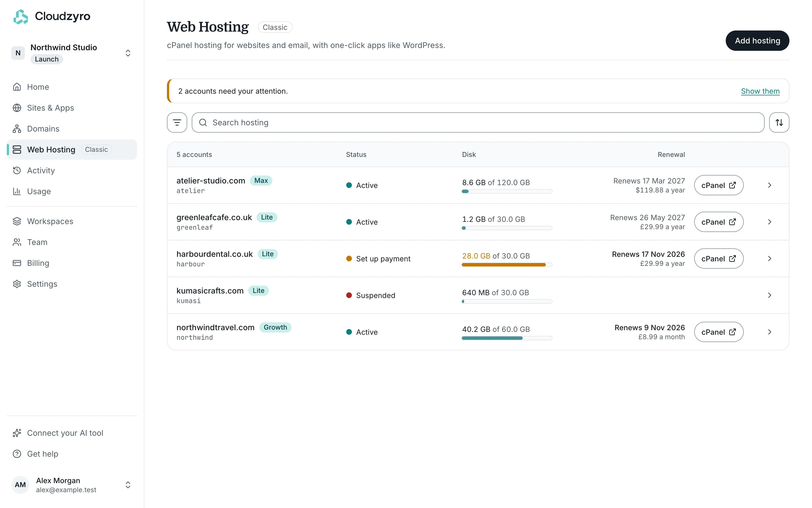The height and width of the screenshot is (508, 812).
Task: Go to the Usage page label
Action: [39, 191]
